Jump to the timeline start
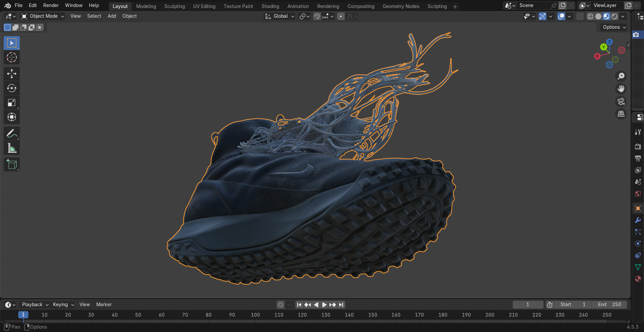Screen dimensions: 644x332 point(299,305)
